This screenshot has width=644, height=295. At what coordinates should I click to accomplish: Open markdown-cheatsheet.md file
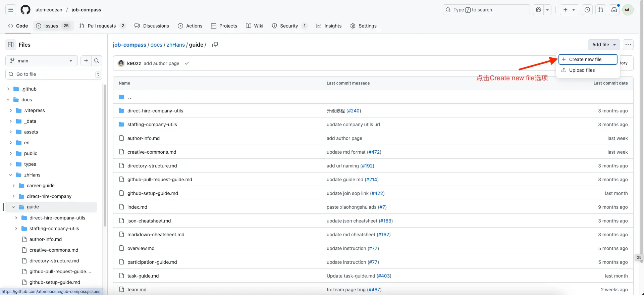156,235
